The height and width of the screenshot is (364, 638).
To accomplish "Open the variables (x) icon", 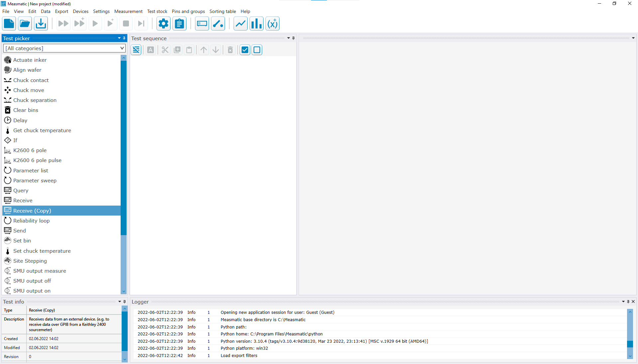I will tap(272, 24).
